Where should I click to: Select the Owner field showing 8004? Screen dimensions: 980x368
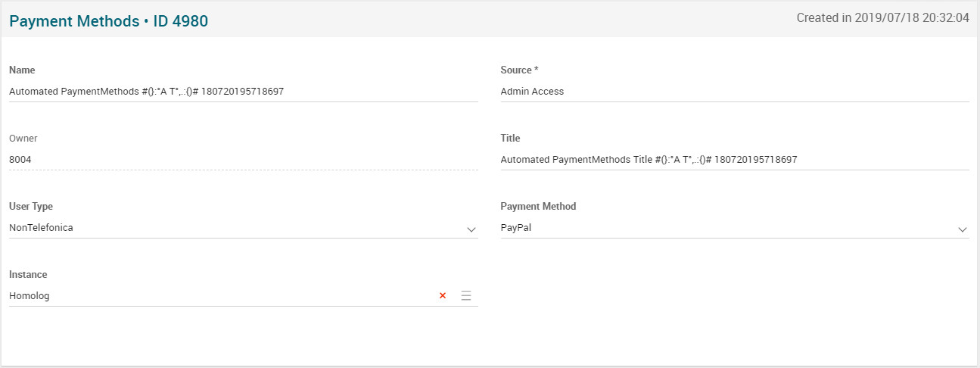click(x=242, y=160)
